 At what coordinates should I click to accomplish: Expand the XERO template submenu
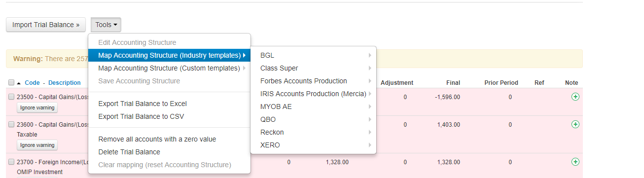314,145
